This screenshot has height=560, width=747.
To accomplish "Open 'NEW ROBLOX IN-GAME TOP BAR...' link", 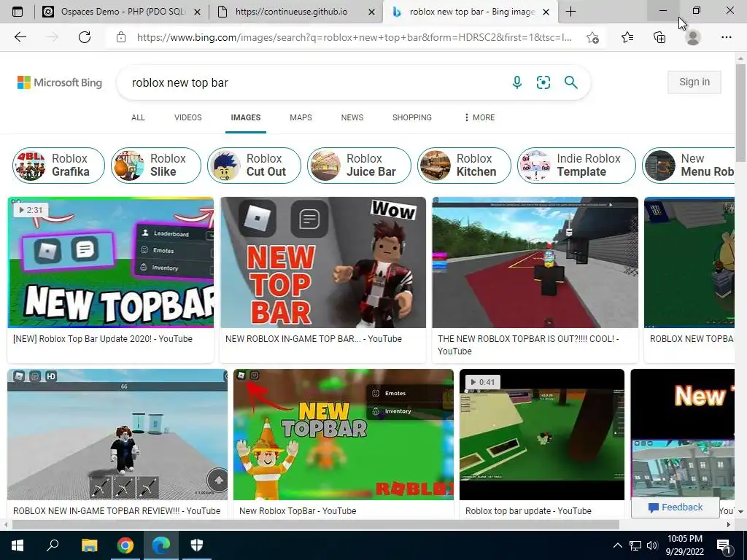I will pyautogui.click(x=314, y=338).
